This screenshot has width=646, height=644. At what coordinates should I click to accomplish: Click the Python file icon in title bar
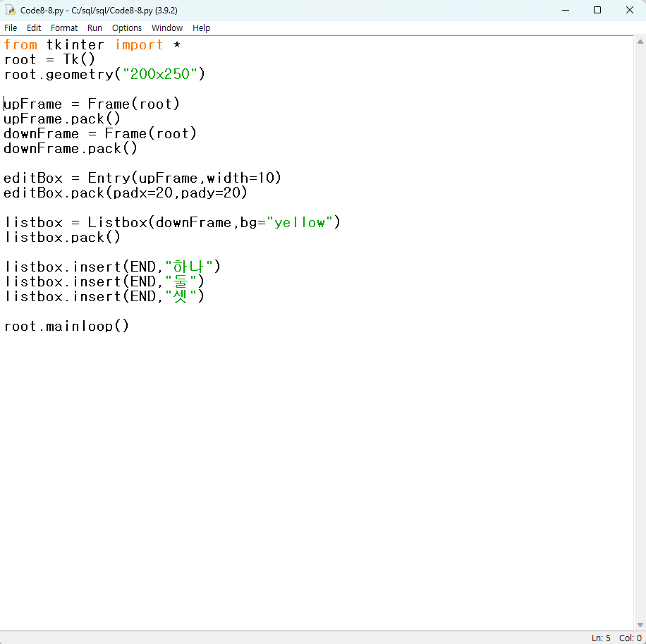click(x=11, y=11)
